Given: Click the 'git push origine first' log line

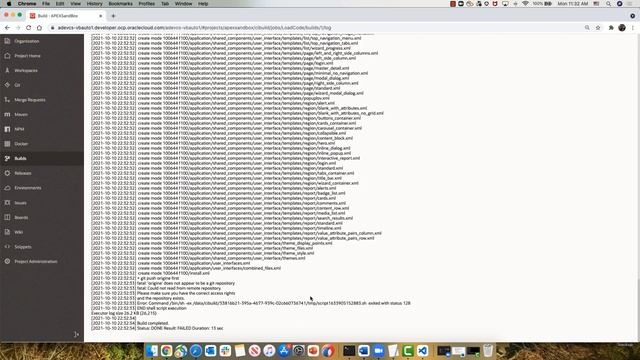Looking at the screenshot, I should [x=158, y=278].
